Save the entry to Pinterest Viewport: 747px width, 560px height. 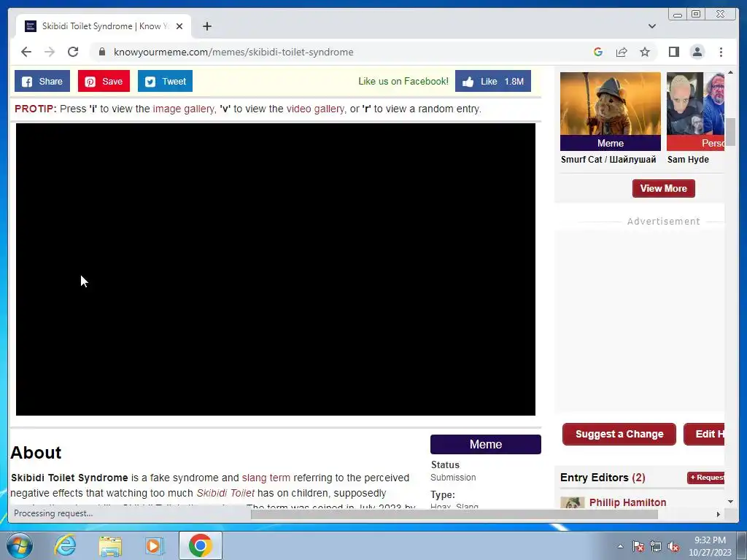coord(104,82)
